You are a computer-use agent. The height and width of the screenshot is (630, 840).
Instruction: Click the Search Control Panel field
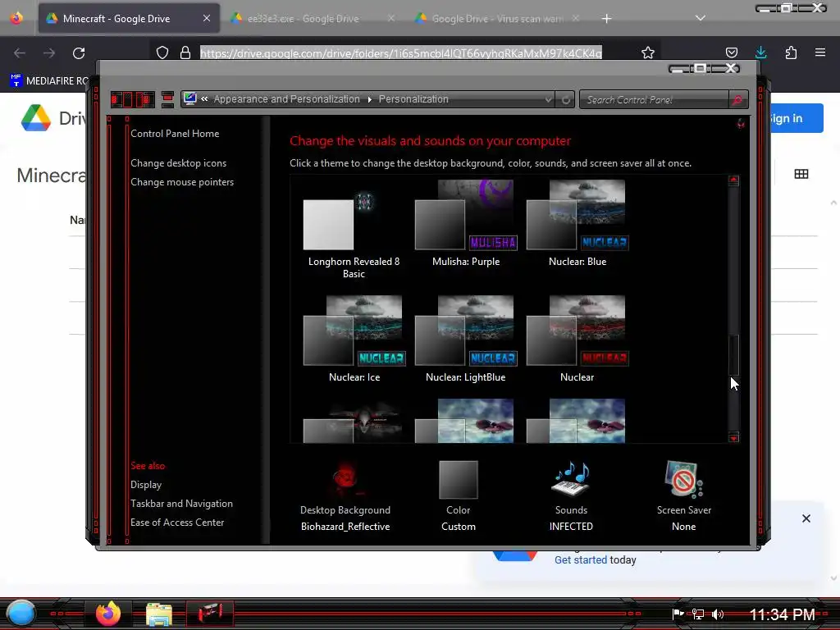click(x=654, y=99)
